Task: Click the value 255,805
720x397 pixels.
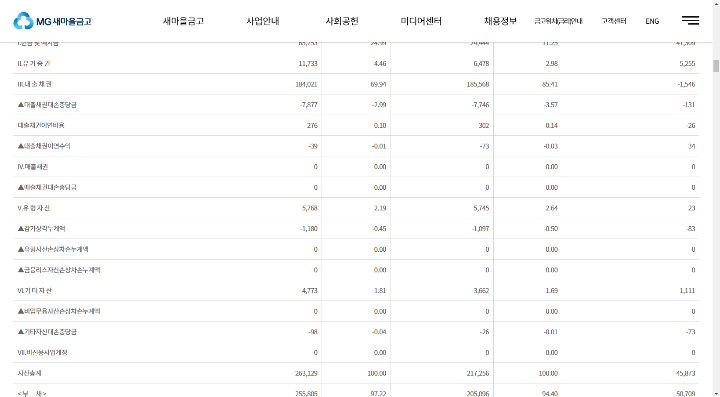Action: [x=306, y=393]
